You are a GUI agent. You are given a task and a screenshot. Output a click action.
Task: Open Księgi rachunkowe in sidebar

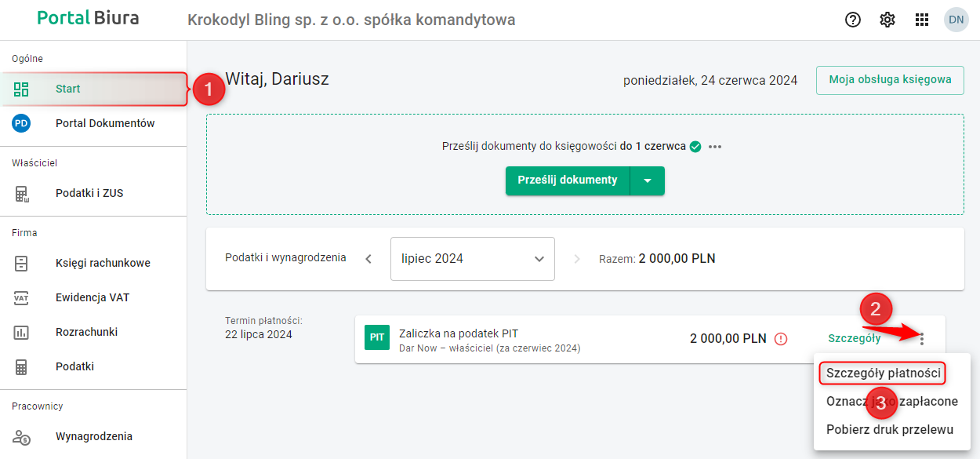[103, 263]
